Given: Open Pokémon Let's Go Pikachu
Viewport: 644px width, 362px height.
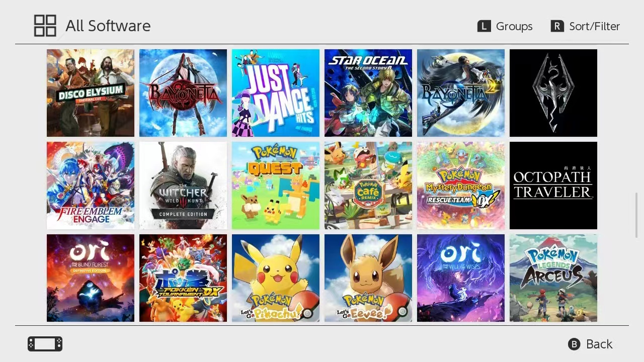Looking at the screenshot, I should (x=276, y=278).
